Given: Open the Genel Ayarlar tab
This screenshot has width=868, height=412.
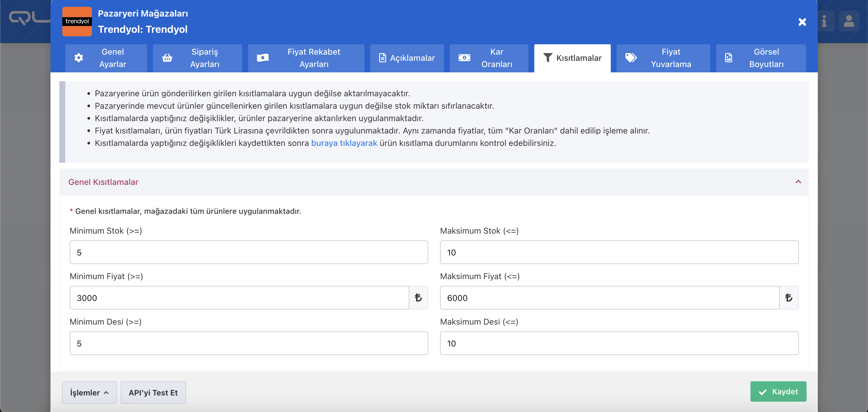Looking at the screenshot, I should [106, 58].
